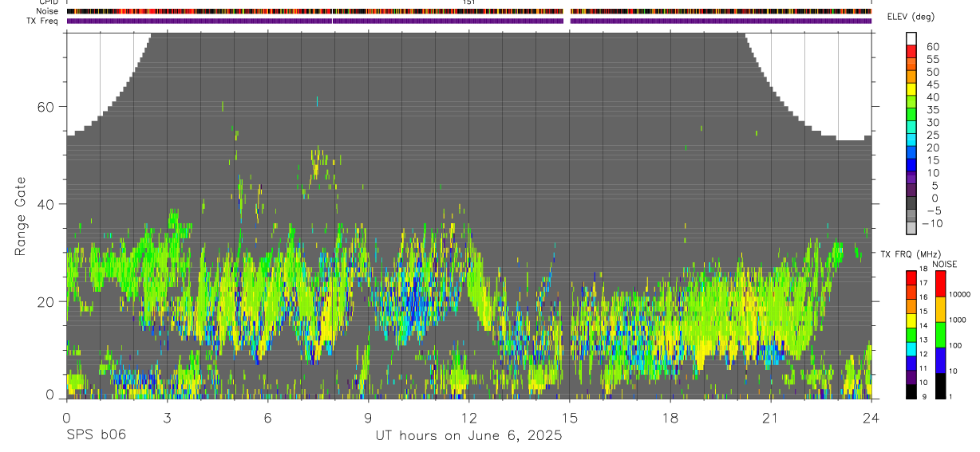Click the Range Gate 60 tick label

tap(49, 107)
